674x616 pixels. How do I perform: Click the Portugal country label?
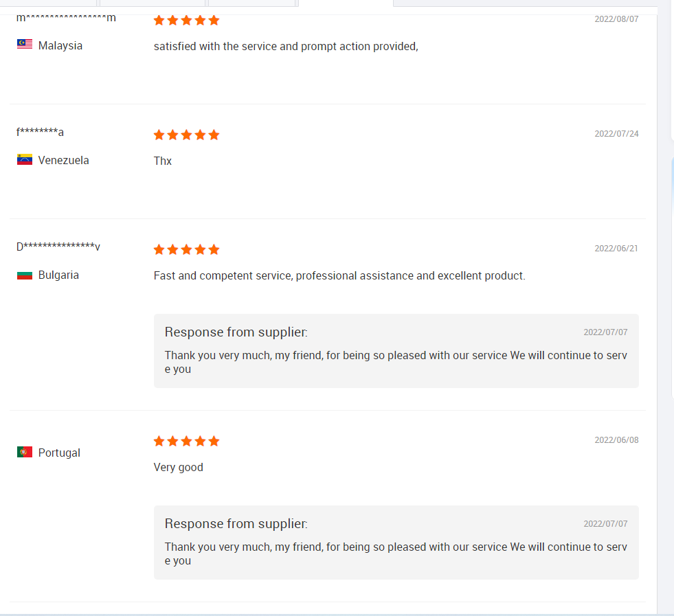pos(59,453)
